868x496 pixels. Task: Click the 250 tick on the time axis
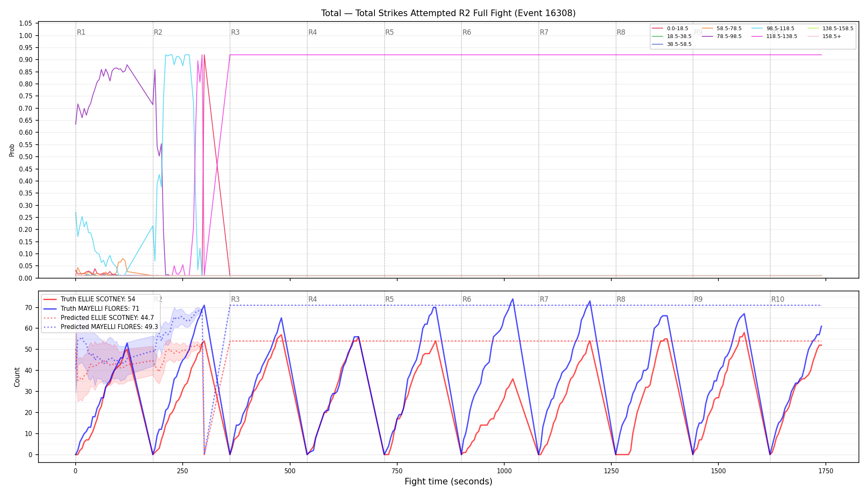pyautogui.click(x=182, y=471)
